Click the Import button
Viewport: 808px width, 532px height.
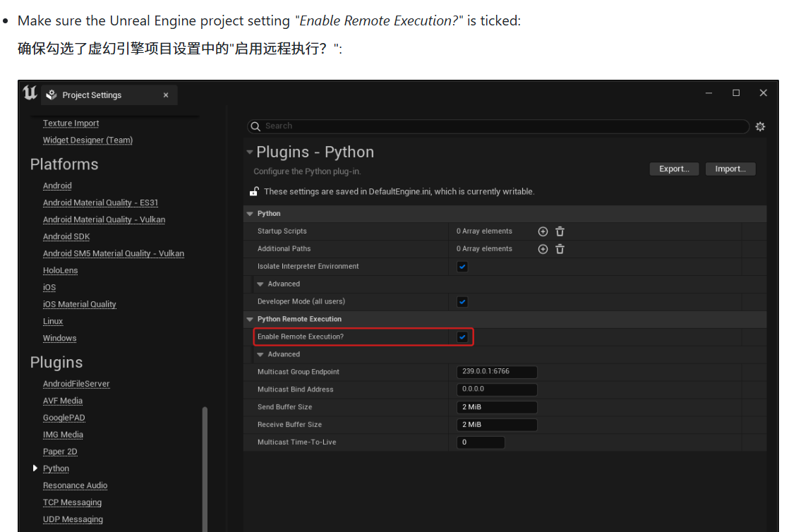click(730, 169)
